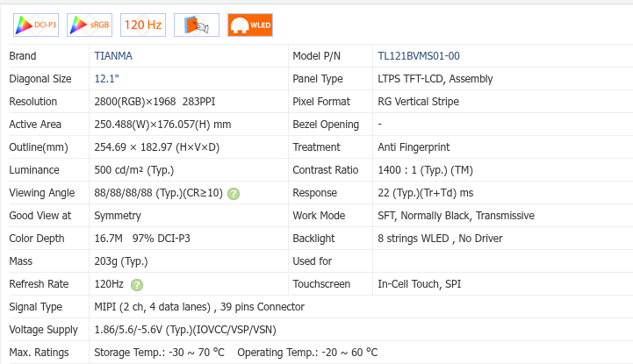Open the TL121BVMS01-00 model link

click(x=418, y=56)
